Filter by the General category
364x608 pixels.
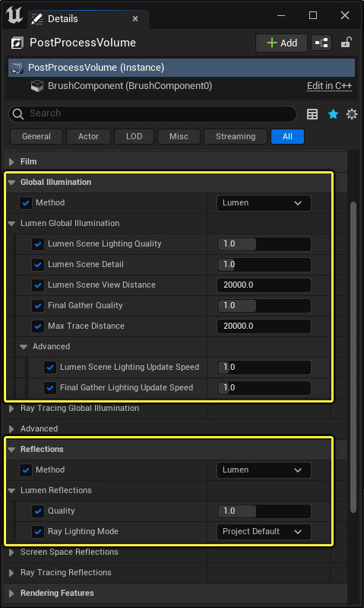tap(36, 136)
